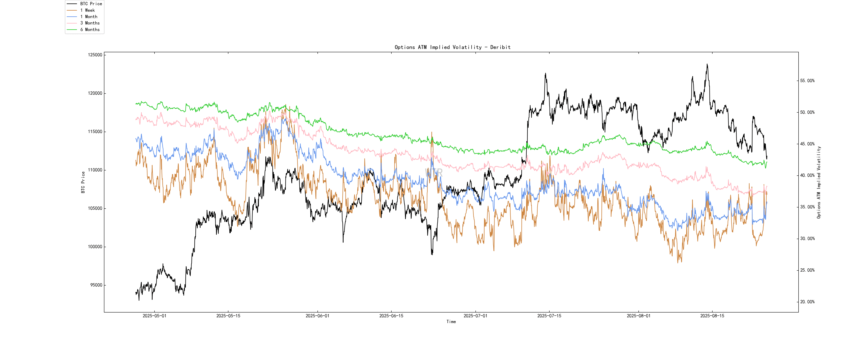Click the chart title Options ATM Implied Volatility
This screenshot has height=347, width=868.
pos(452,47)
